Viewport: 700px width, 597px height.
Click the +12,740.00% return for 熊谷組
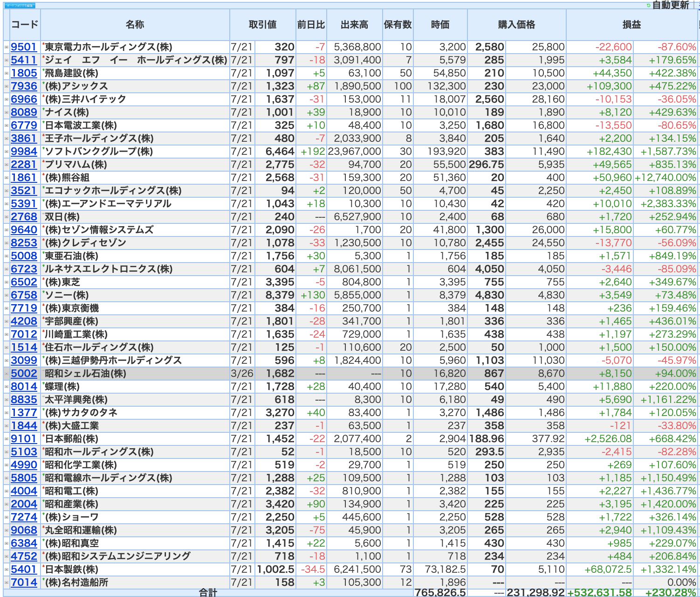[x=666, y=178]
